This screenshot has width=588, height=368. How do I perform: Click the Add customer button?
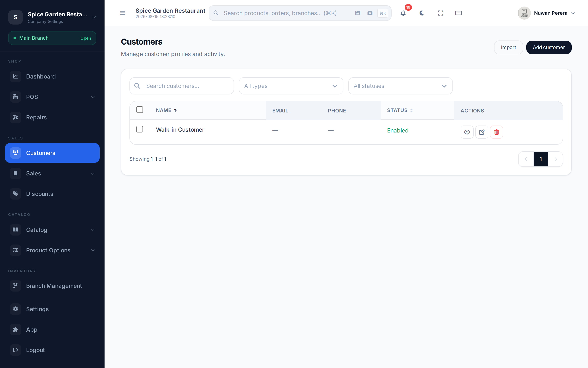pos(549,47)
